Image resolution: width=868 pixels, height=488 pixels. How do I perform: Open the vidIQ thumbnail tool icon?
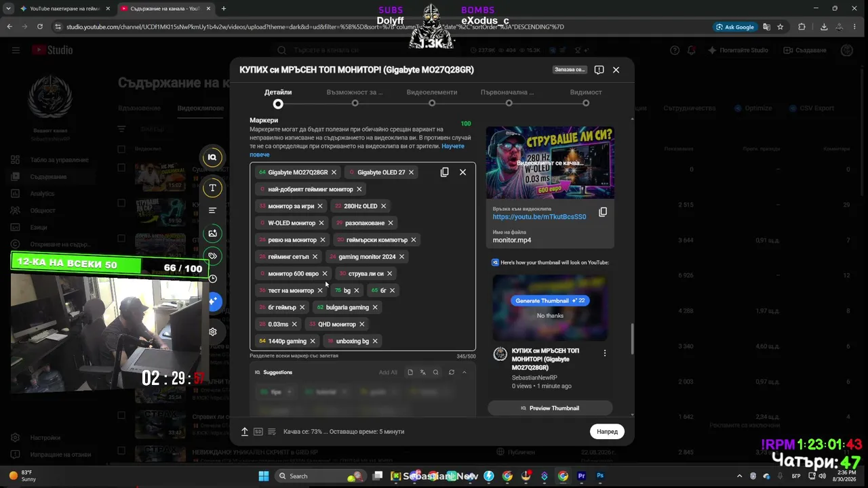(x=212, y=233)
